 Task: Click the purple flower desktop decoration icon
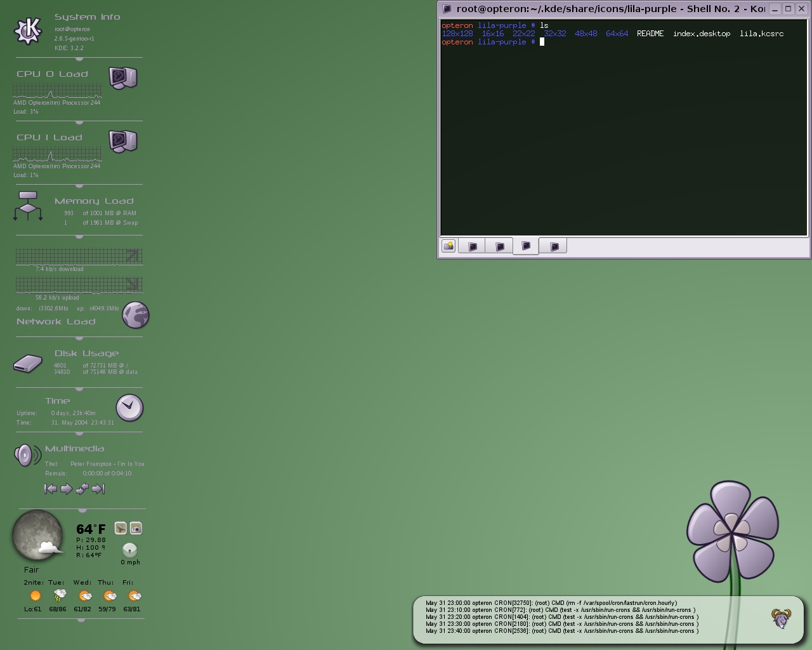732,532
